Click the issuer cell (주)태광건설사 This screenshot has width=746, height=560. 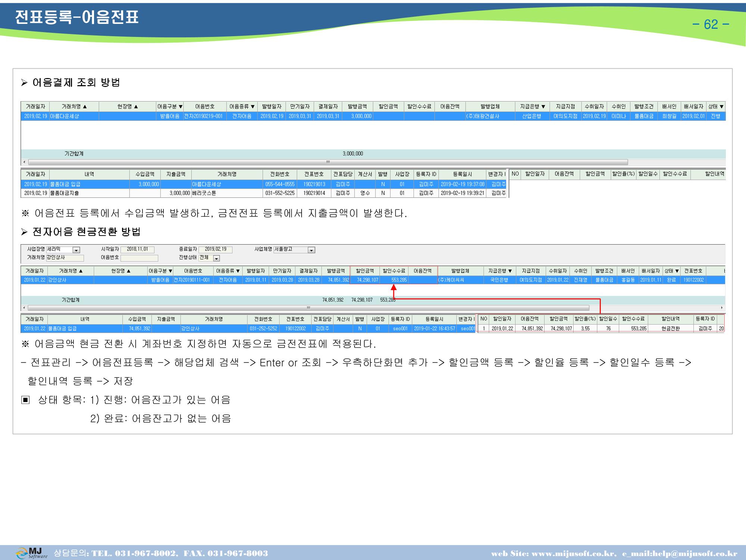(490, 116)
